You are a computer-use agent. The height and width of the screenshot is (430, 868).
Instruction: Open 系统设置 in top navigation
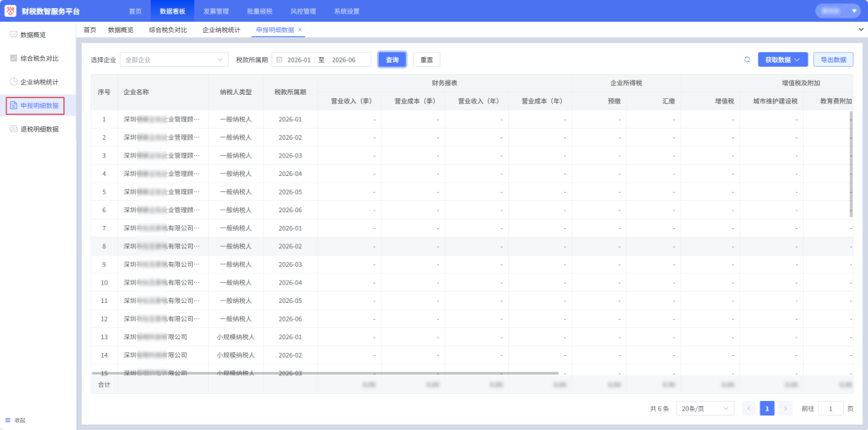click(346, 11)
